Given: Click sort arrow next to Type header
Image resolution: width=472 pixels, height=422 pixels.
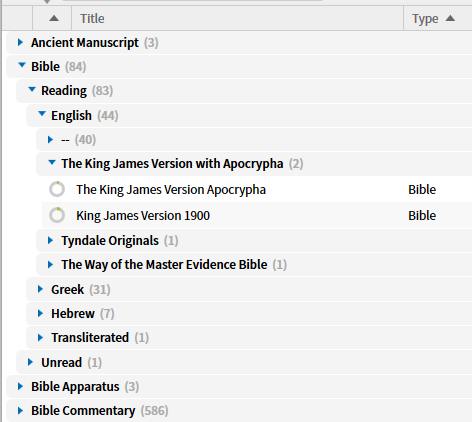Looking at the screenshot, I should 450,18.
